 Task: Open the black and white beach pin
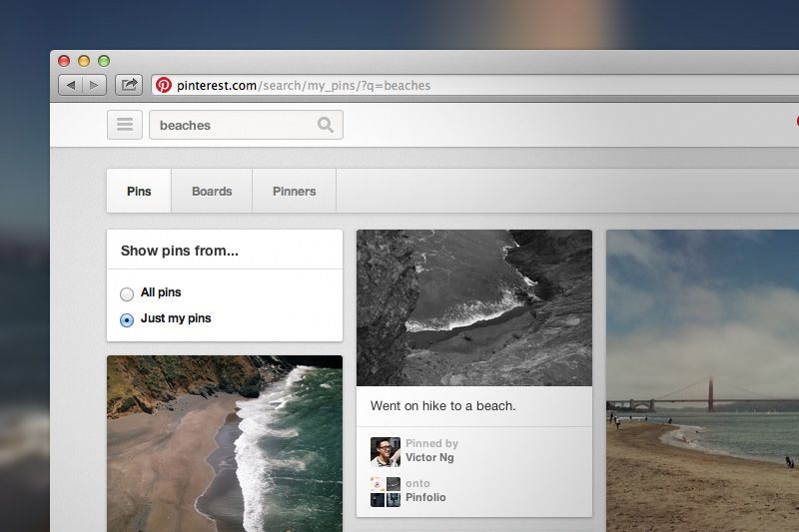pyautogui.click(x=474, y=307)
